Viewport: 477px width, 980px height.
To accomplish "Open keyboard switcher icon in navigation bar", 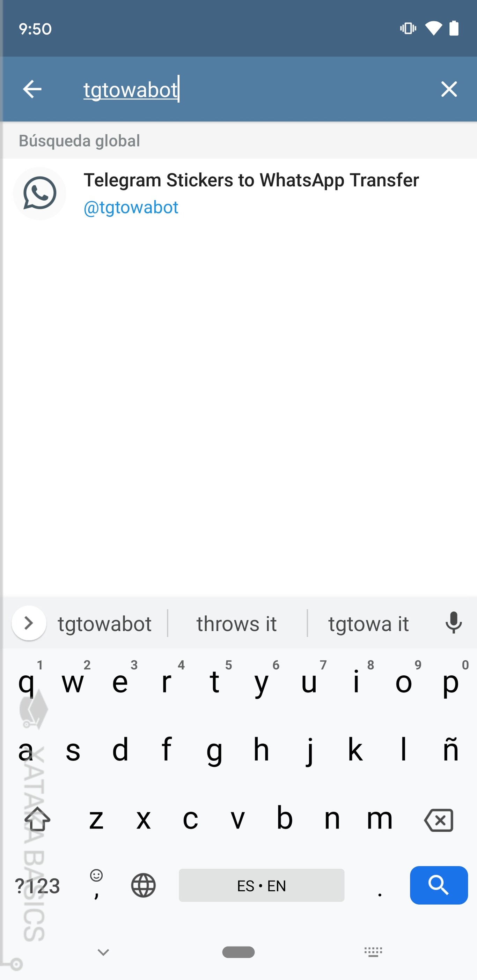I will 373,952.
